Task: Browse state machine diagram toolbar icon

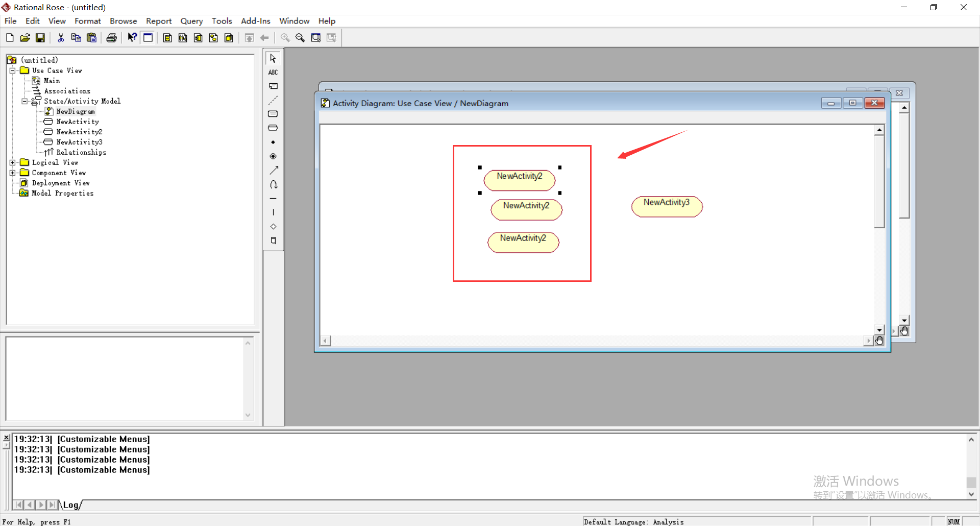Action: [x=213, y=38]
